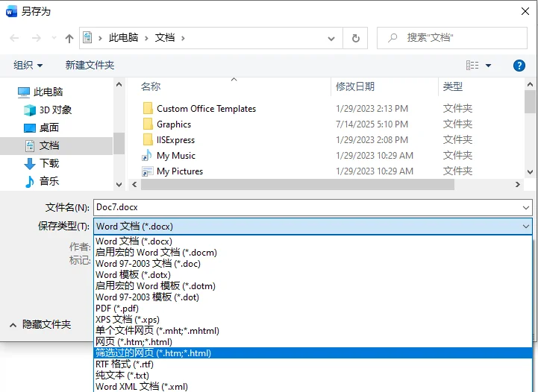538x392 pixels.
Task: Click the My Music shortcut icon
Action: [x=147, y=156]
